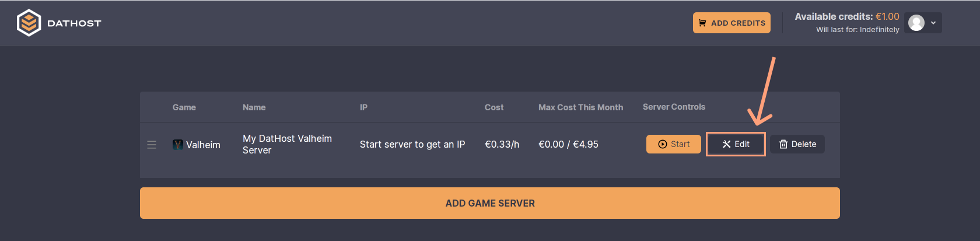Image resolution: width=980 pixels, height=241 pixels.
Task: Start the Valheim server
Action: coord(674,144)
